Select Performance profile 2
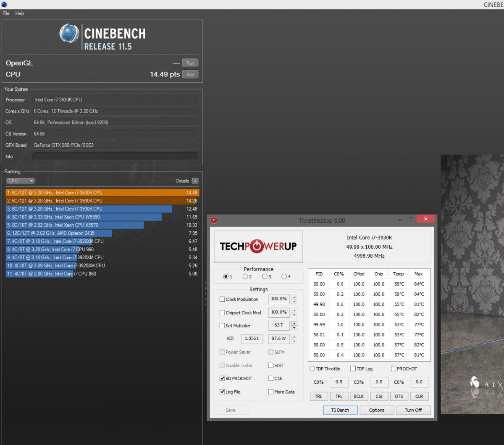504x445 pixels. [x=245, y=276]
